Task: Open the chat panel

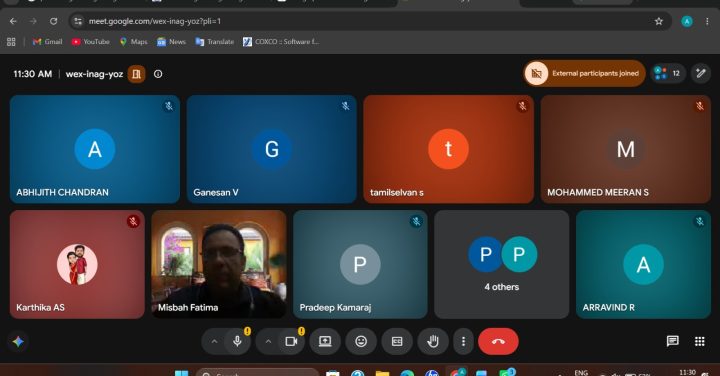Action: 673,341
